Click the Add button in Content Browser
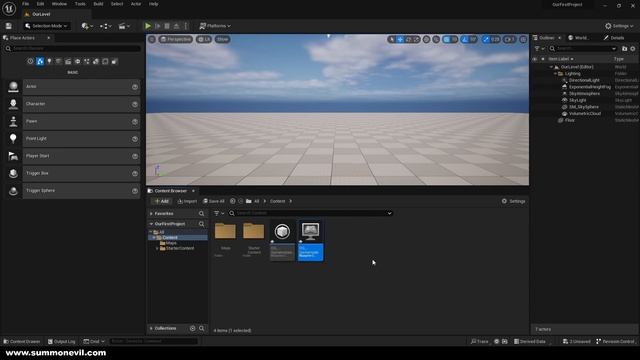Viewport: 640px width, 360px height. pos(161,201)
